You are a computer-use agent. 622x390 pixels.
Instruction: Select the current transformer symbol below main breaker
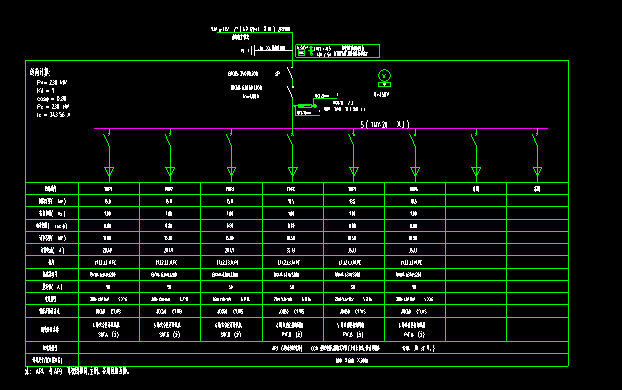307,106
